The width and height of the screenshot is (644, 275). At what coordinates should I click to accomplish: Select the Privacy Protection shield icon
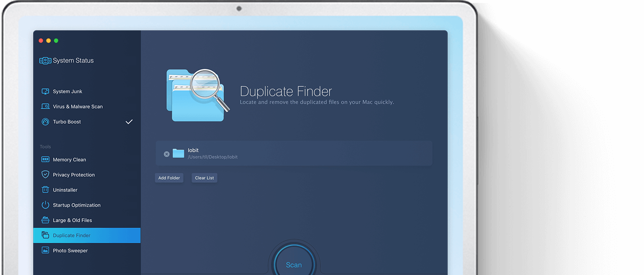pos(45,175)
